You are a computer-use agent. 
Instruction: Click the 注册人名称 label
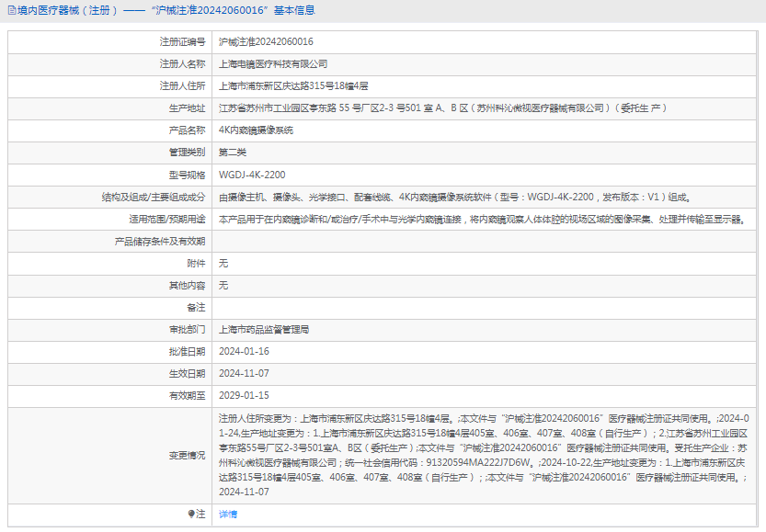[x=182, y=64]
